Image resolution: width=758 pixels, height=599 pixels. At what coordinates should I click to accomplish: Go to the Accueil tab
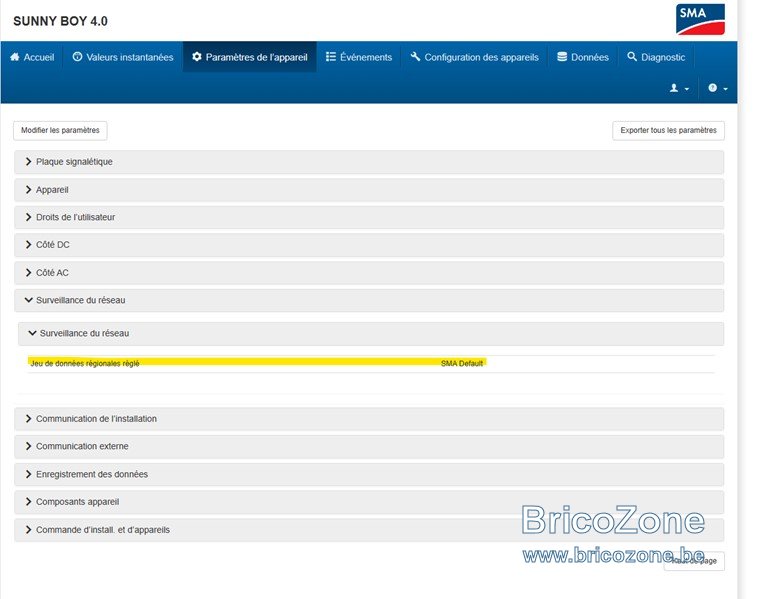(x=32, y=57)
